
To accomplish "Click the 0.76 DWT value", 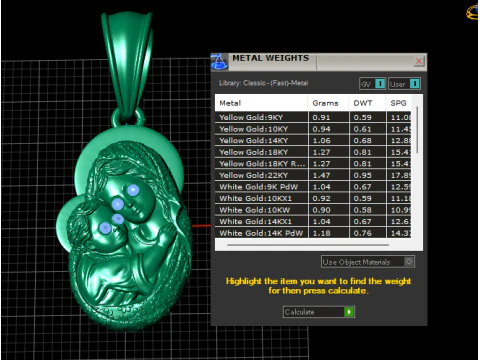I will 362,233.
